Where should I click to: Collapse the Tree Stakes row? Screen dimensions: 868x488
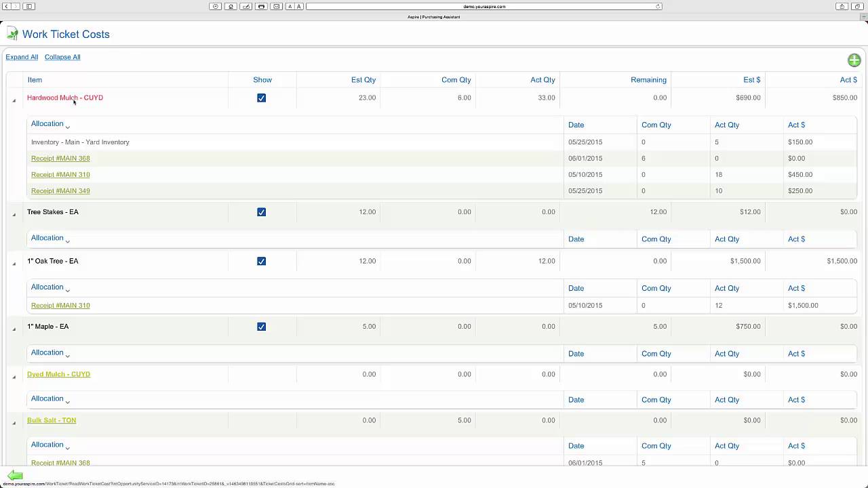click(14, 215)
